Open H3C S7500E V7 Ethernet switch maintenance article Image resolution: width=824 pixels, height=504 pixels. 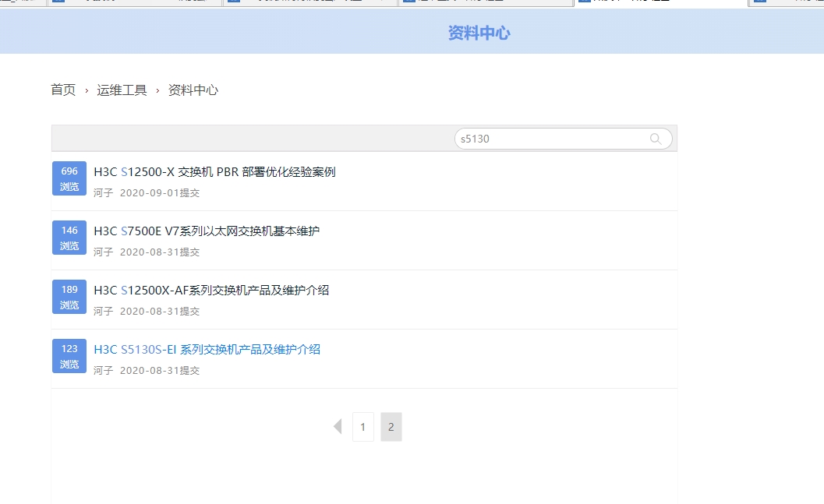207,231
